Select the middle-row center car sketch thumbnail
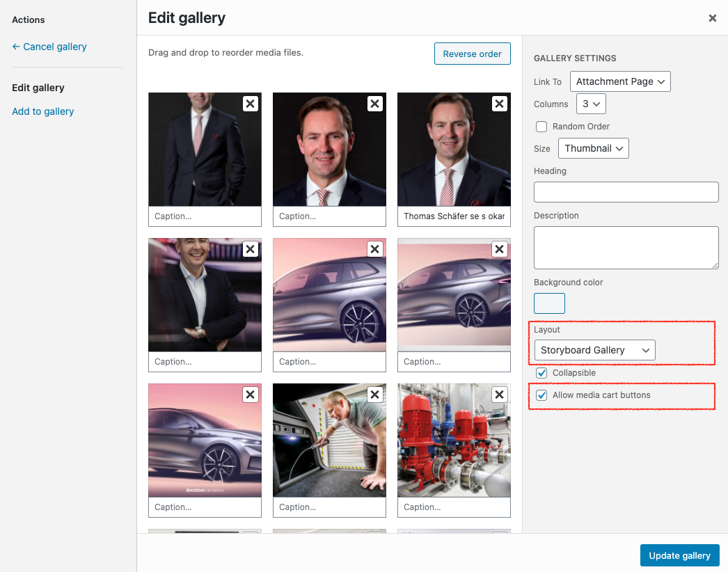 (x=329, y=295)
